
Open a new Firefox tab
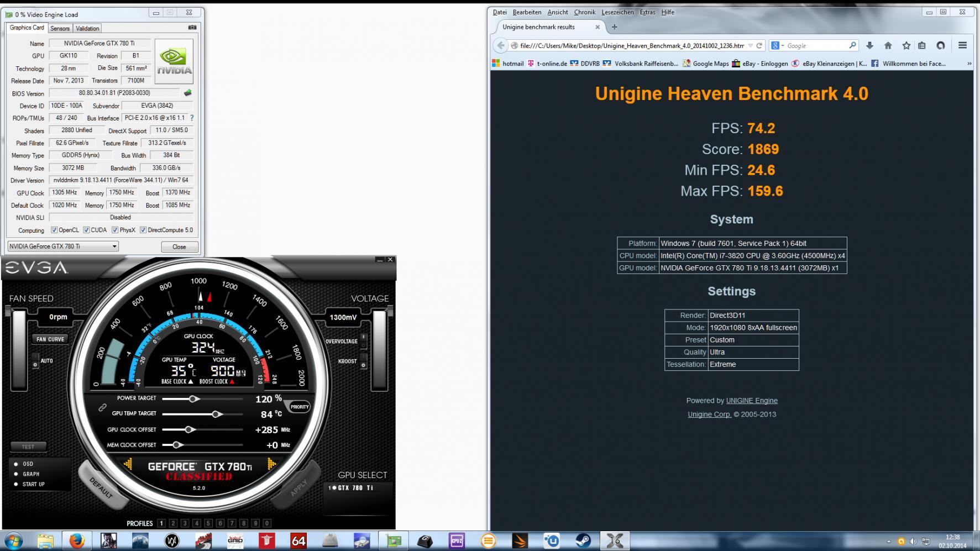614,27
